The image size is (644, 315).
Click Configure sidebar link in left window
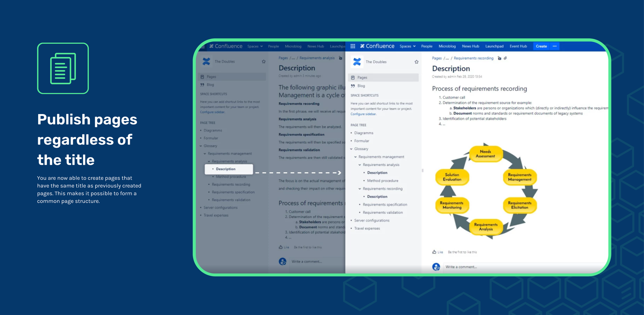click(x=212, y=112)
